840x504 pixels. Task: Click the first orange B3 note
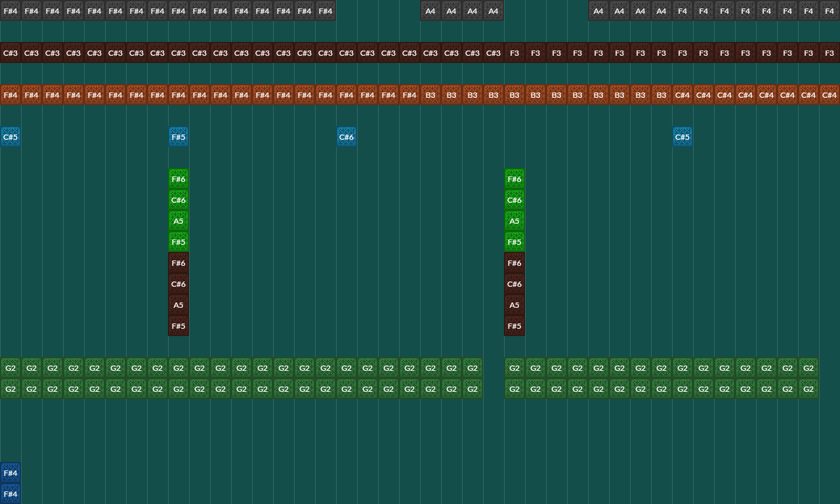(x=430, y=95)
